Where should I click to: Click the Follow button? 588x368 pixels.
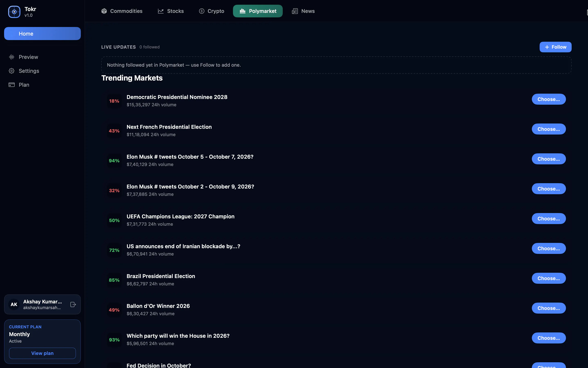(556, 47)
